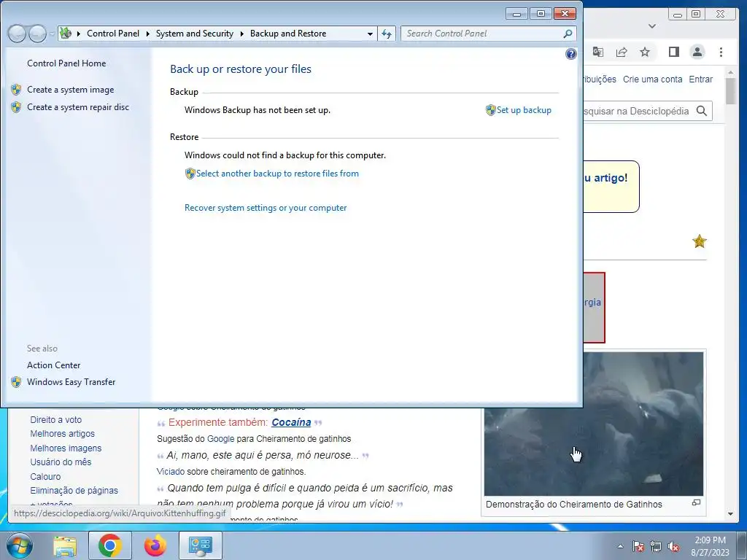Click the search magnifier in Control Panel
This screenshot has height=560, width=747.
pos(568,34)
